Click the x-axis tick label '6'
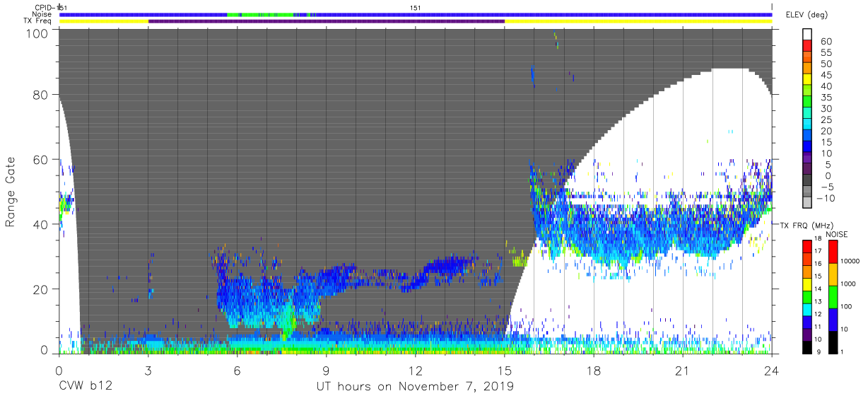This screenshot has height=401, width=868. pyautogui.click(x=237, y=371)
